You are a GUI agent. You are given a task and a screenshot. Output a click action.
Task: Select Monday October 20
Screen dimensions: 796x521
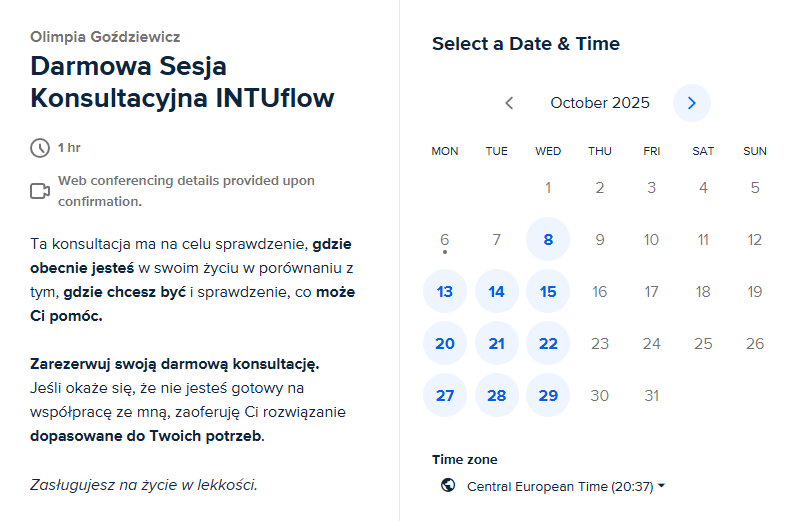pos(445,344)
